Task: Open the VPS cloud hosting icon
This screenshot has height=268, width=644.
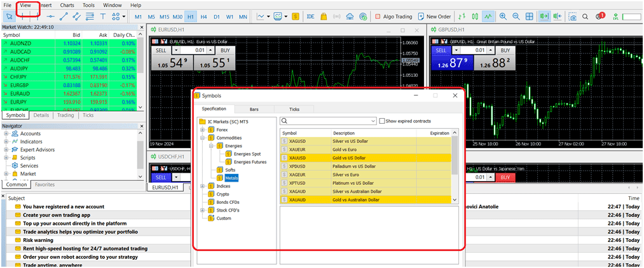Action: [350, 17]
